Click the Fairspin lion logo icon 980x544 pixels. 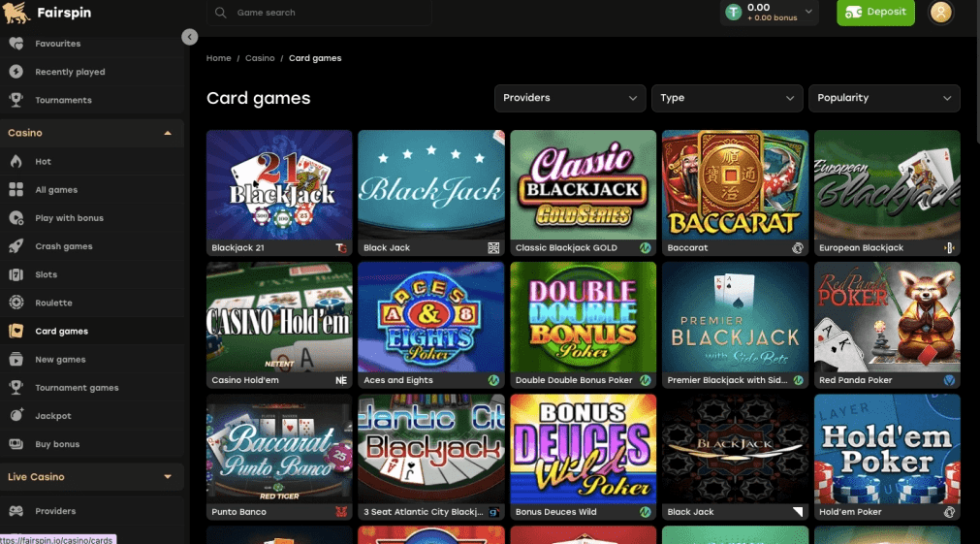[x=16, y=13]
